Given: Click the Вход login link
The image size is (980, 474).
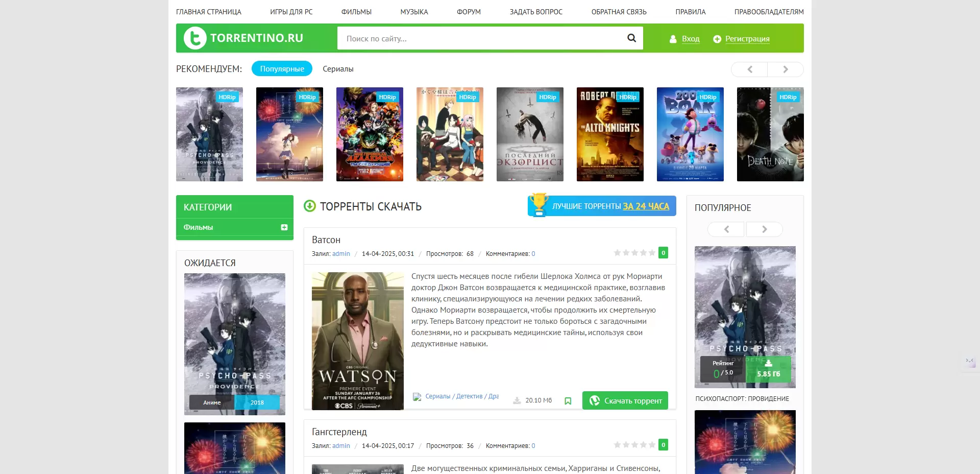Looking at the screenshot, I should coord(690,39).
